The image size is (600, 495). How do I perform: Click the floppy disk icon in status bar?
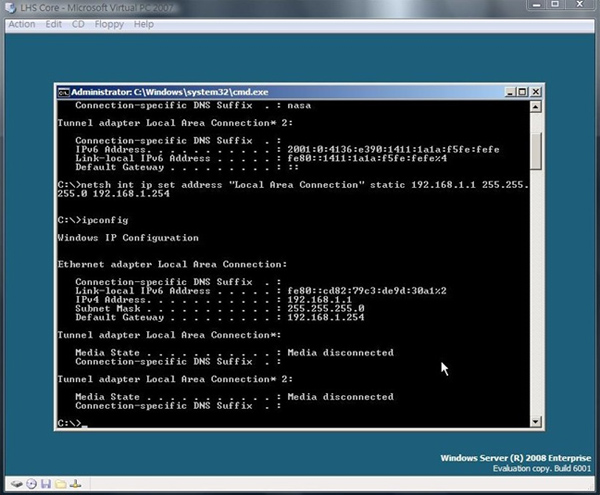click(x=45, y=485)
